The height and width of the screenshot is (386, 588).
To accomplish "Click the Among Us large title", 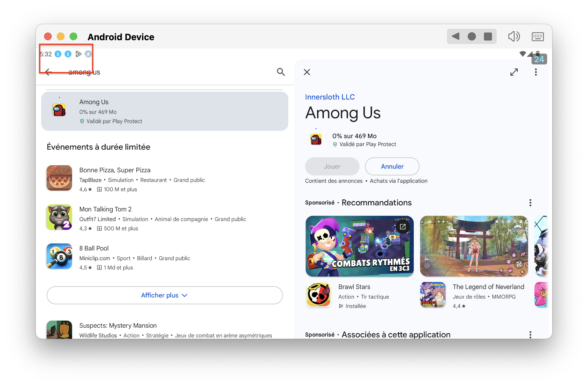I will pyautogui.click(x=343, y=113).
